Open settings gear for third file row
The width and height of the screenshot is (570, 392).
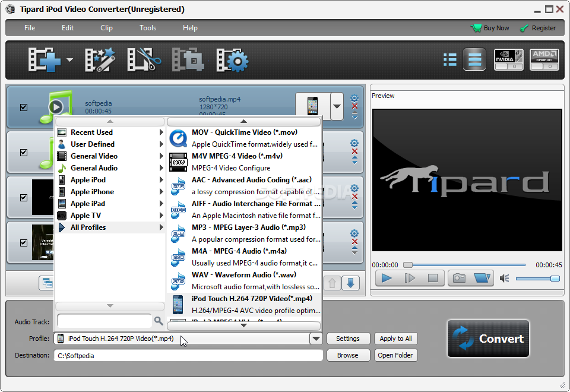coord(354,188)
